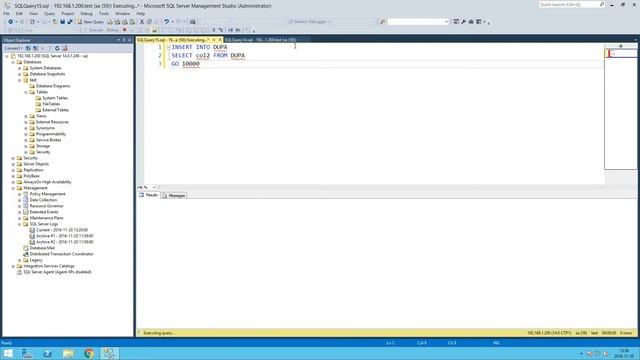Open the Tools menu
The image size is (640, 360).
coord(104,13)
